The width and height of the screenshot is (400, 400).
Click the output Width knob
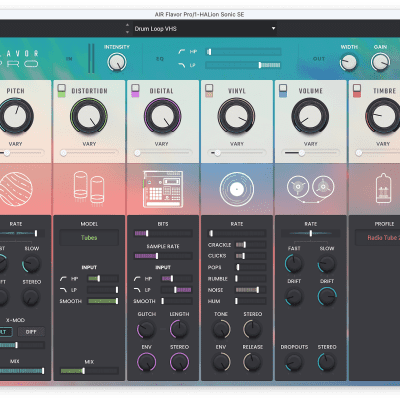coord(349,62)
